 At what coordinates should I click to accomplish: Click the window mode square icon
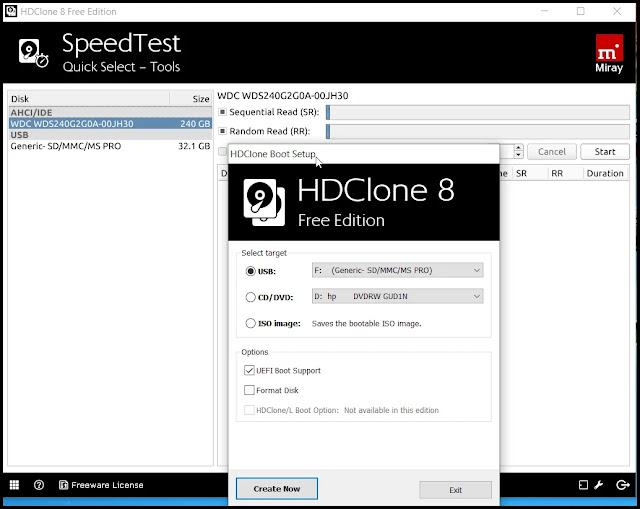coord(583,485)
